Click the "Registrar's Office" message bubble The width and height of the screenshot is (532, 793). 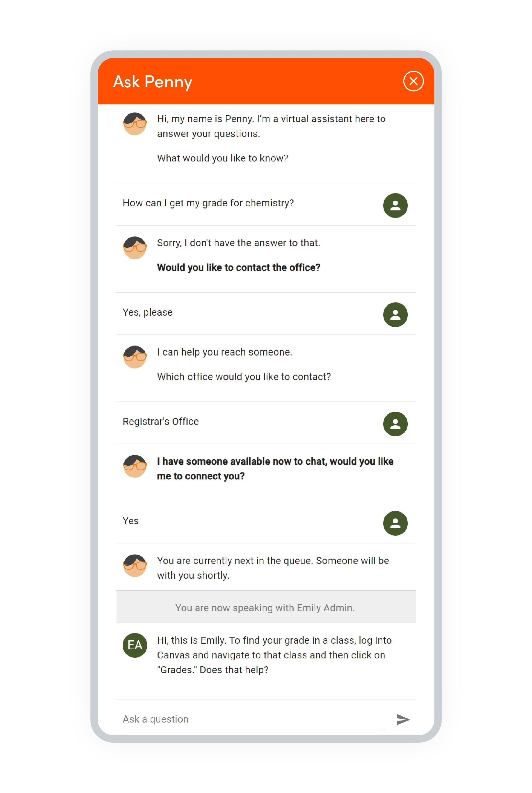pyautogui.click(x=160, y=421)
